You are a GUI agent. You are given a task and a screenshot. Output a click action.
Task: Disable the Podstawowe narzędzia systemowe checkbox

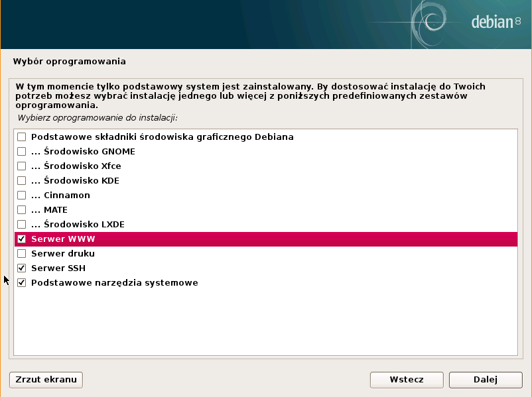21,283
